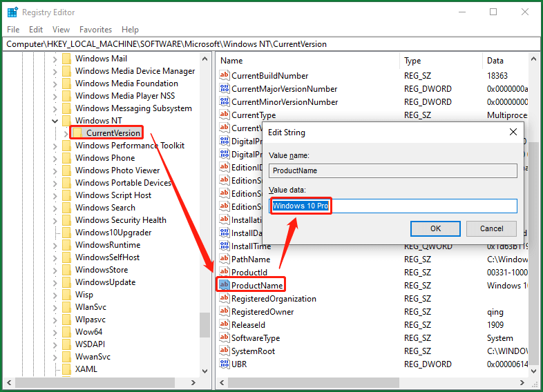This screenshot has width=543, height=392.
Task: Click the Wow64 folder icon
Action: pos(66,331)
